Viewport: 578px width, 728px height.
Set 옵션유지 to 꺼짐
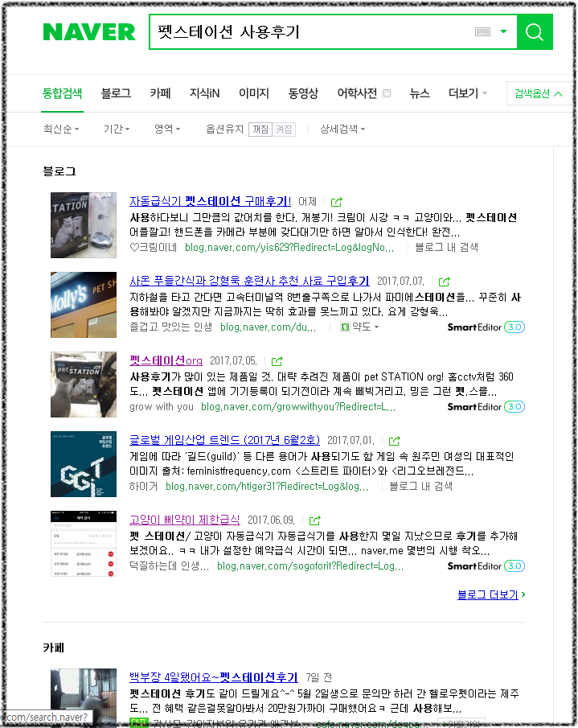[260, 129]
